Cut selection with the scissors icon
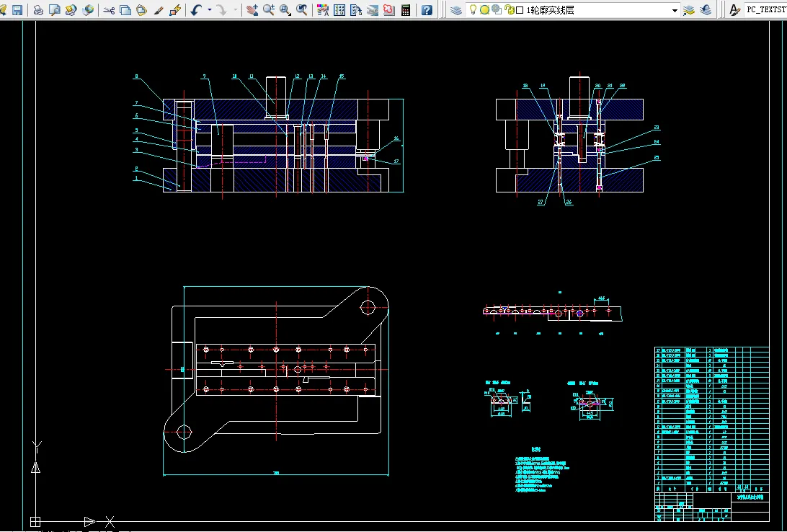 coord(109,10)
